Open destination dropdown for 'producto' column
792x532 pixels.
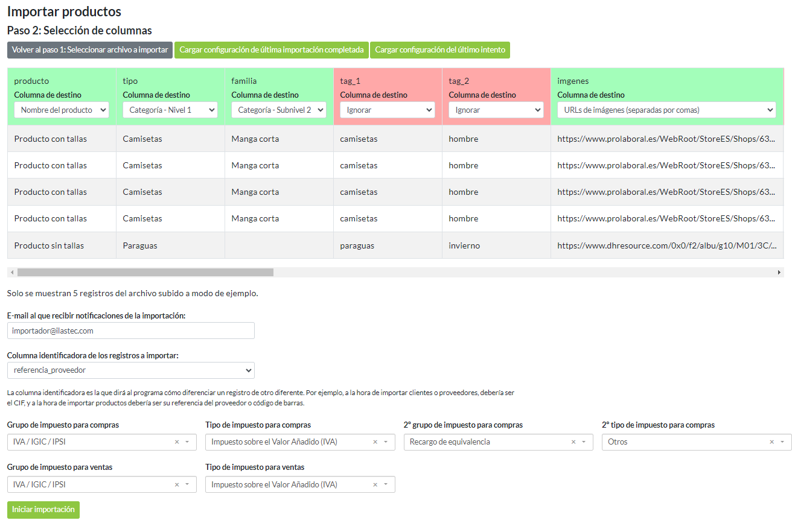[62, 110]
